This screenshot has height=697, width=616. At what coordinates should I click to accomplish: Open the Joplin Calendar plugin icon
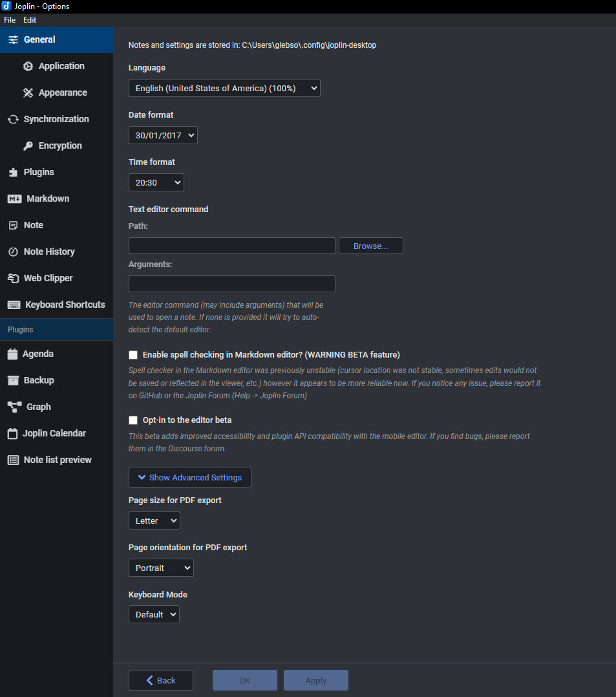(x=13, y=433)
